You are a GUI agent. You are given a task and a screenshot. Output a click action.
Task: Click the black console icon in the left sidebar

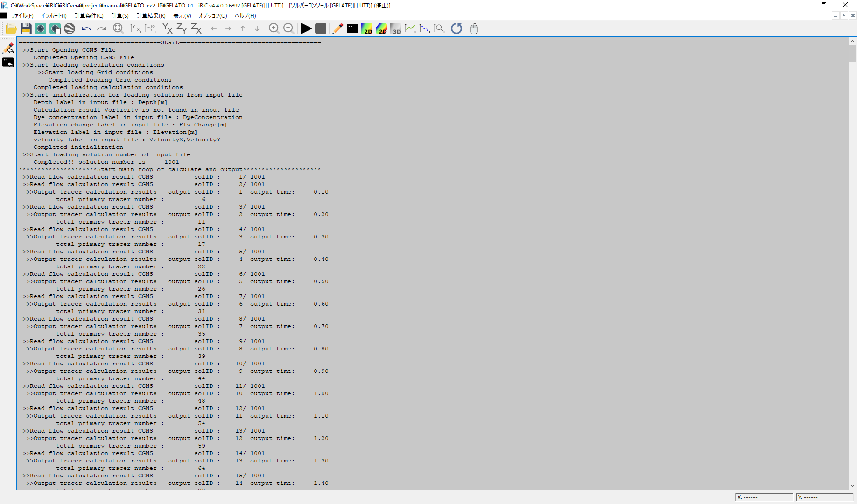[x=8, y=62]
